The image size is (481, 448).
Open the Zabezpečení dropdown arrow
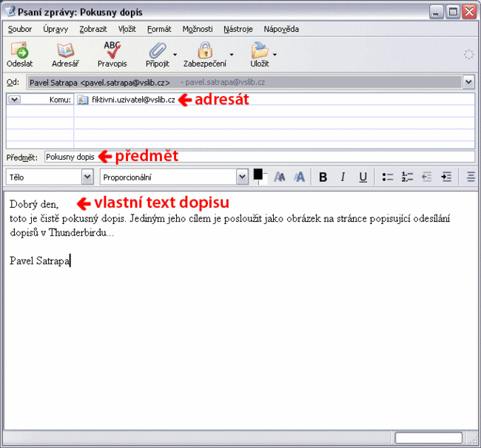[232, 55]
